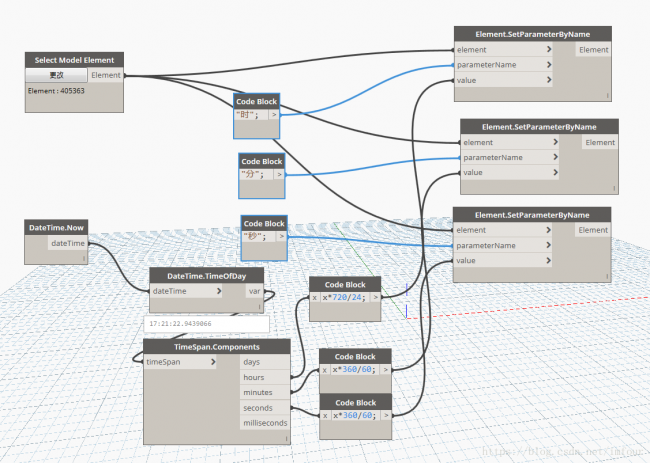
Task: Click the 更改 button in Select Model Element
Action: click(56, 75)
